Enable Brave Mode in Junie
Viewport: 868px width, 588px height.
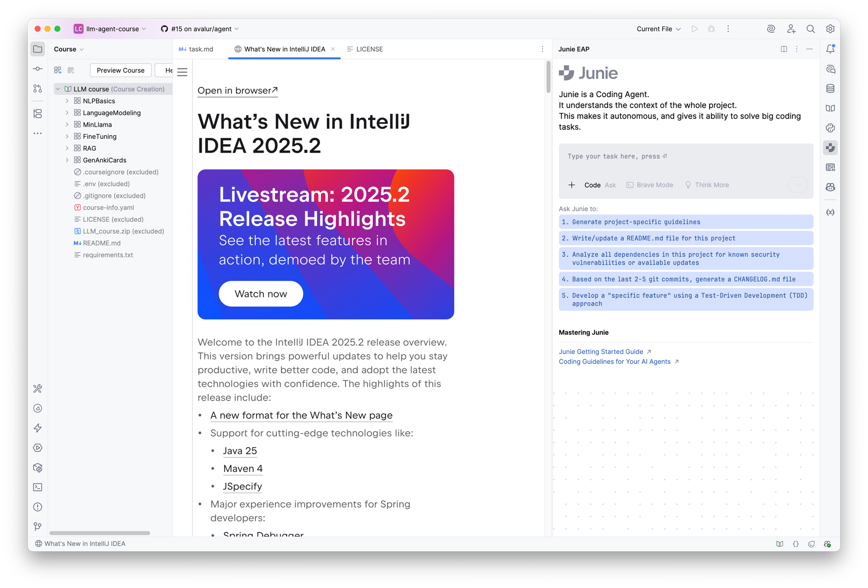(x=650, y=185)
